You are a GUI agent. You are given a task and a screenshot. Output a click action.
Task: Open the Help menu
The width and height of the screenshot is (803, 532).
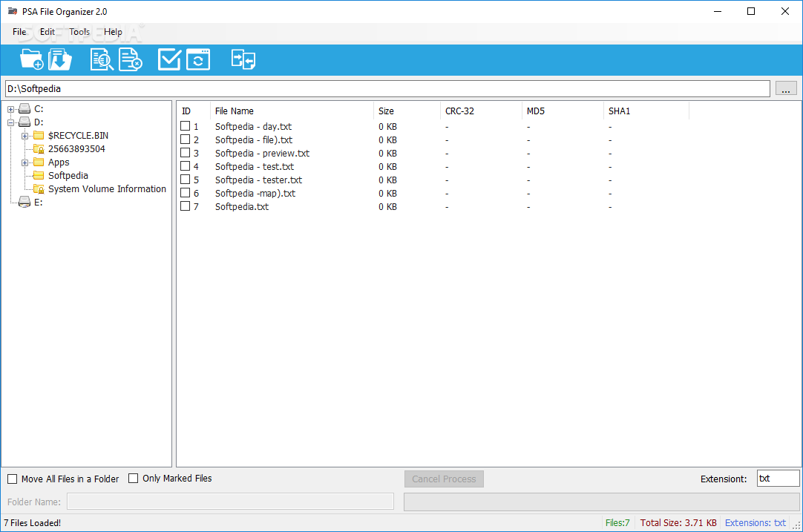[113, 32]
